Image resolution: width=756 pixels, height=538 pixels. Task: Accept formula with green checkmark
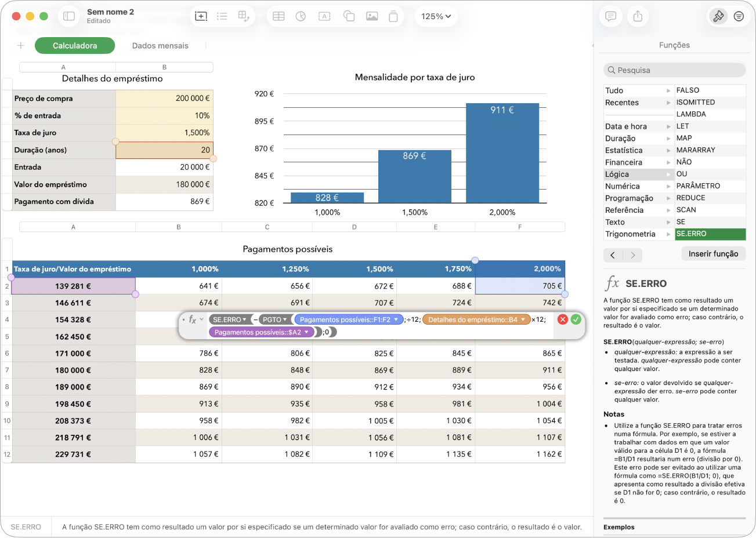click(576, 319)
